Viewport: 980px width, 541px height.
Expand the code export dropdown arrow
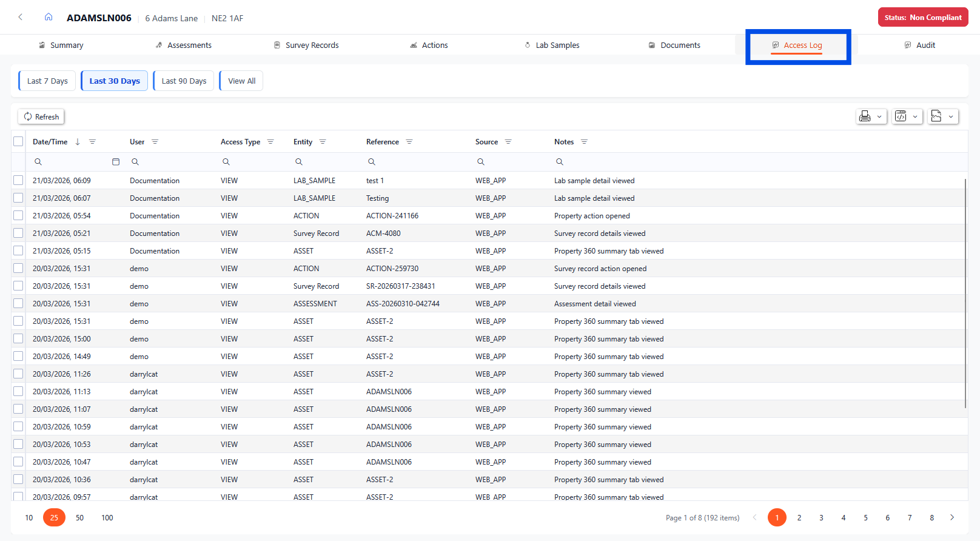915,116
